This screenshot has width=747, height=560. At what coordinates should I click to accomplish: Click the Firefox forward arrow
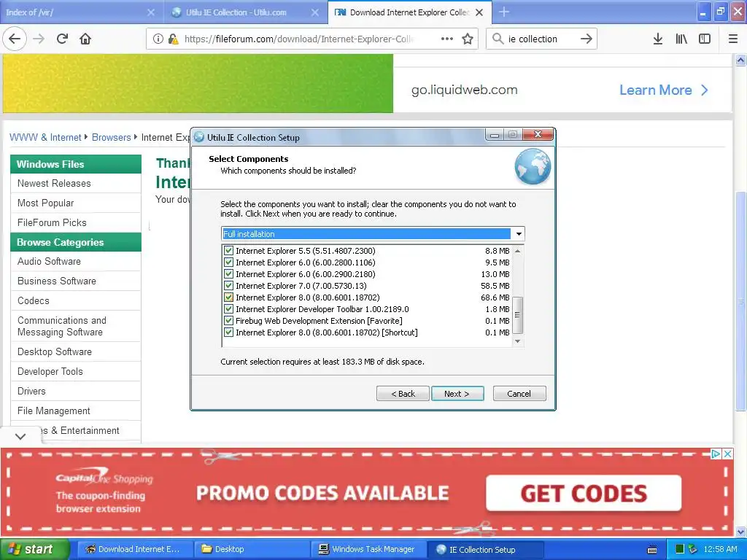(39, 39)
